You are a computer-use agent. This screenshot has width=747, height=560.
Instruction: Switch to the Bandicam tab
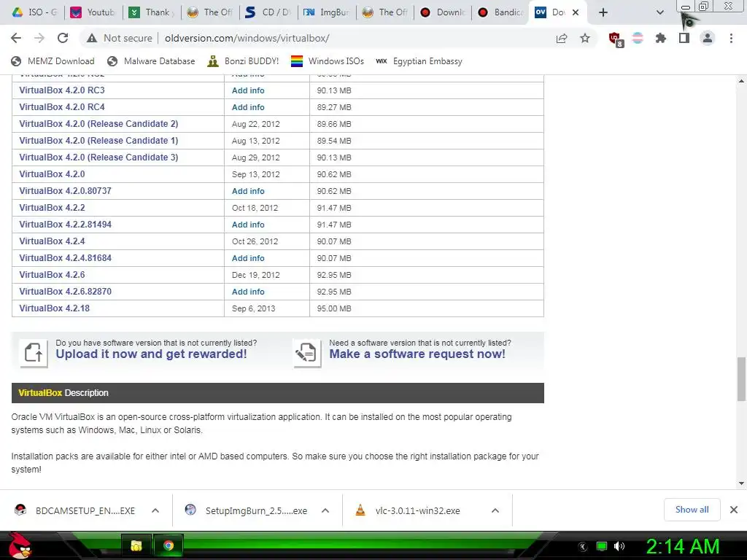coord(500,12)
